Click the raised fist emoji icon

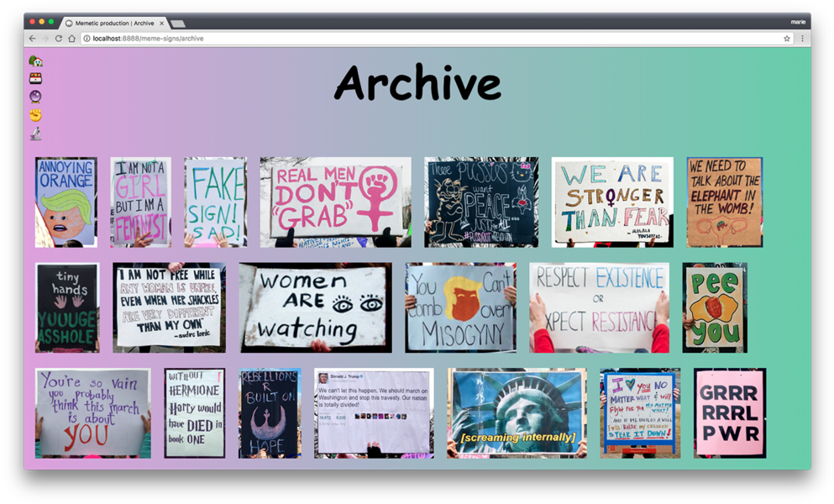tap(35, 115)
